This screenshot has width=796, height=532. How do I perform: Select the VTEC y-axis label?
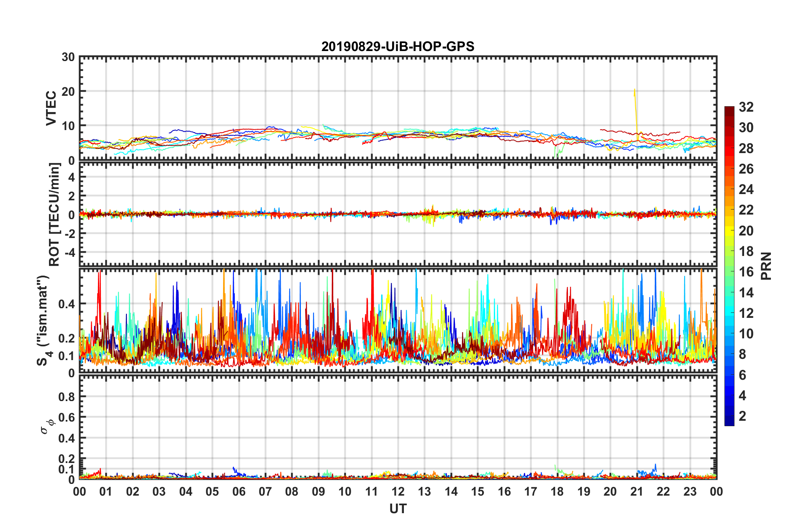(51, 108)
